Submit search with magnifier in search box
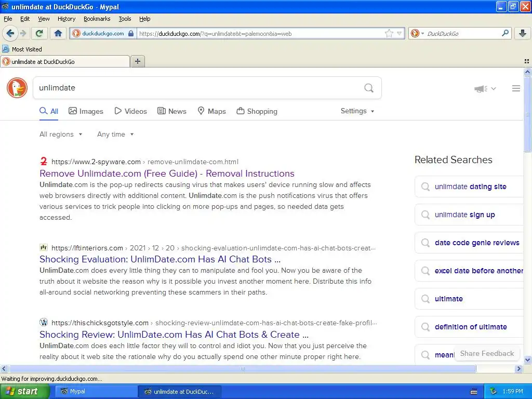This screenshot has width=532, height=399. pyautogui.click(x=369, y=88)
